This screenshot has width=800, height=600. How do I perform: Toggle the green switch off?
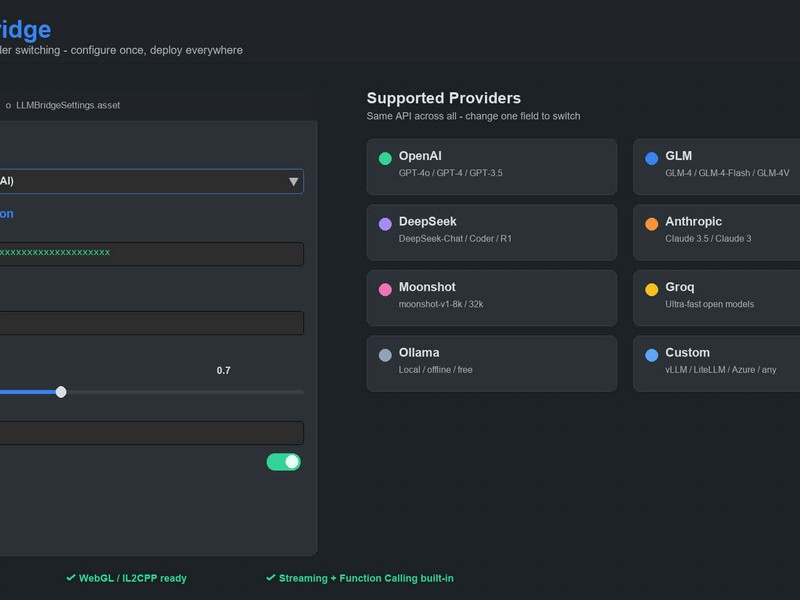284,462
